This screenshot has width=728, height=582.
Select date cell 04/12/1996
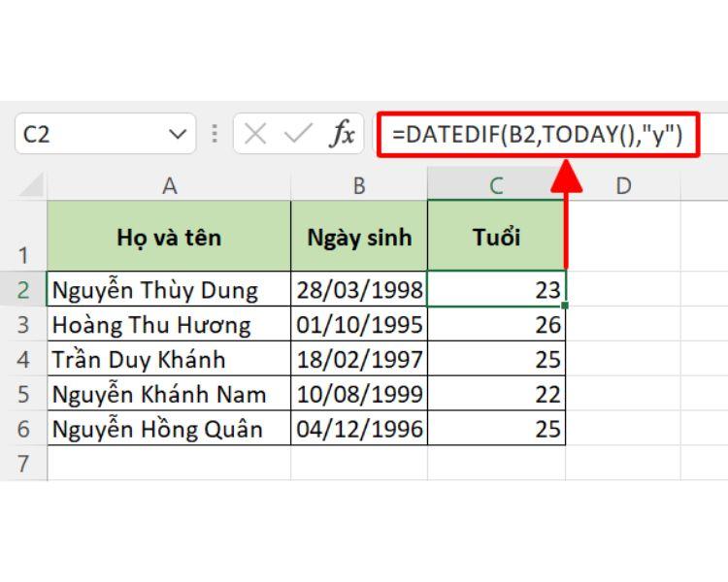coord(359,429)
